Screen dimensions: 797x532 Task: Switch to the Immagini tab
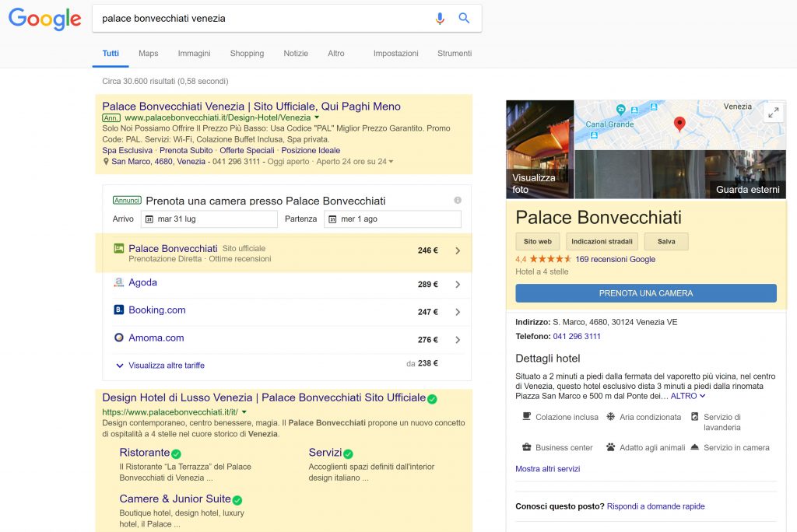(194, 54)
